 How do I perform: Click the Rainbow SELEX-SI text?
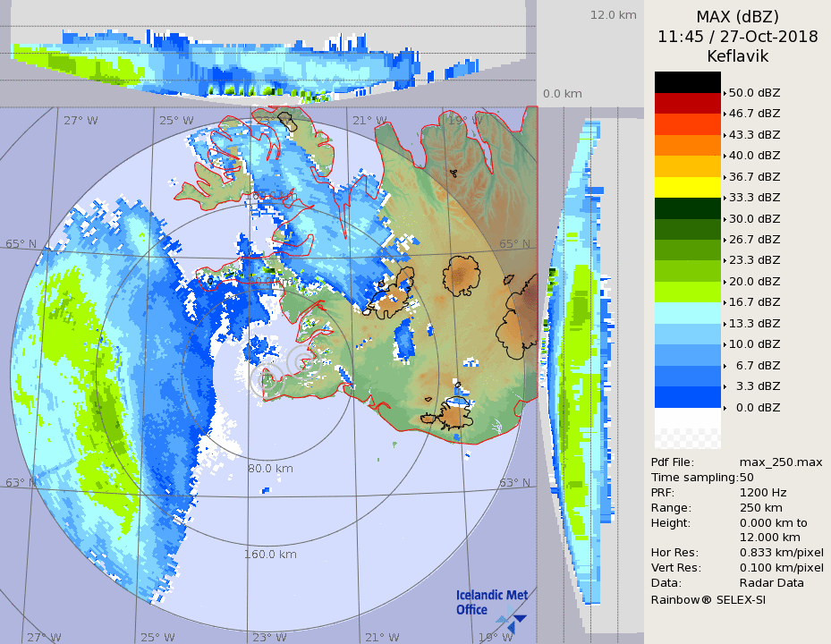point(708,599)
